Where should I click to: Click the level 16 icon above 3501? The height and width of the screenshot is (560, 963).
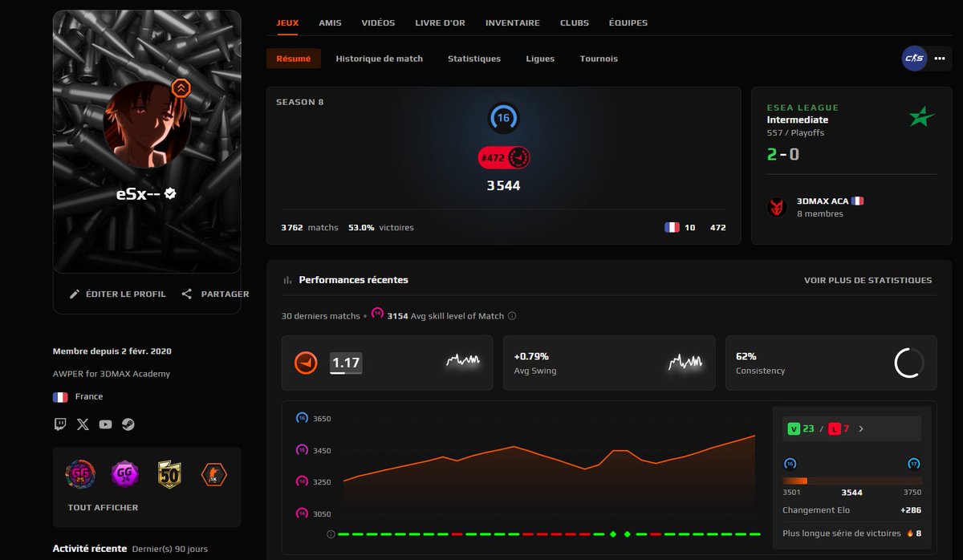click(x=790, y=464)
